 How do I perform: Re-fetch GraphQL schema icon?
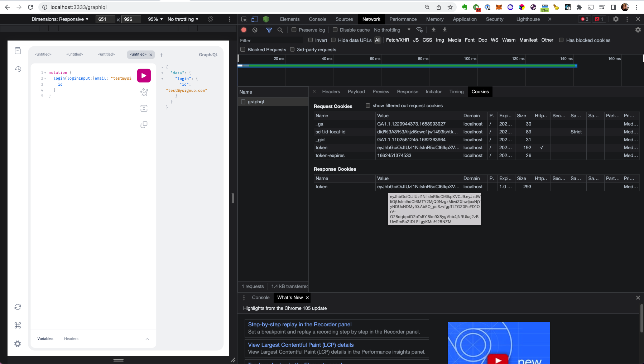click(x=18, y=307)
